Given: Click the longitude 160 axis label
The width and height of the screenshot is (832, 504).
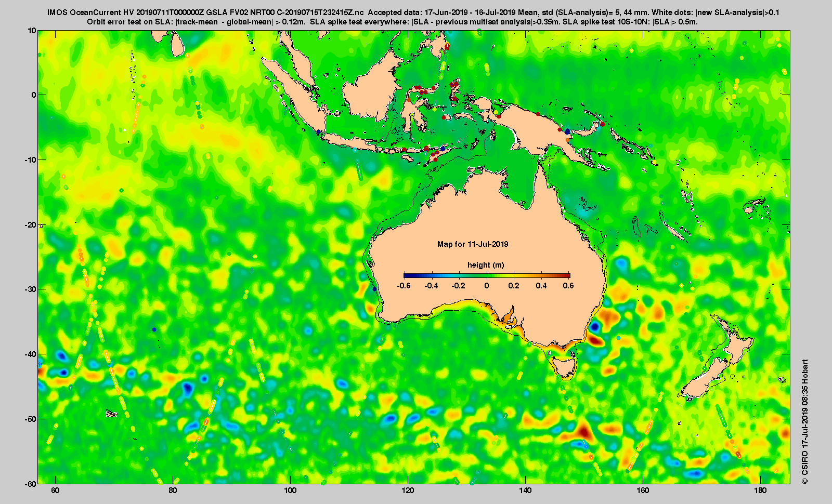Looking at the screenshot, I should pyautogui.click(x=643, y=490).
